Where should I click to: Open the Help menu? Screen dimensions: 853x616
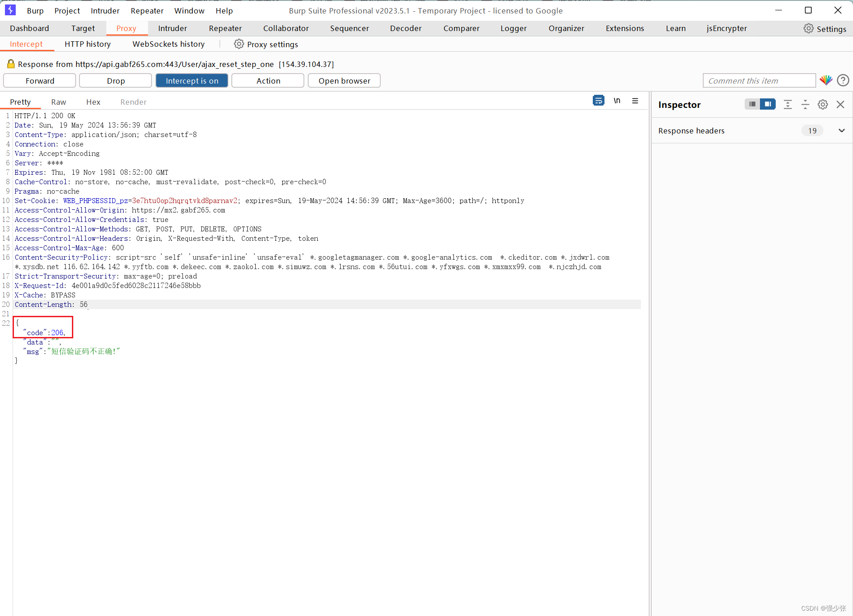(x=224, y=11)
